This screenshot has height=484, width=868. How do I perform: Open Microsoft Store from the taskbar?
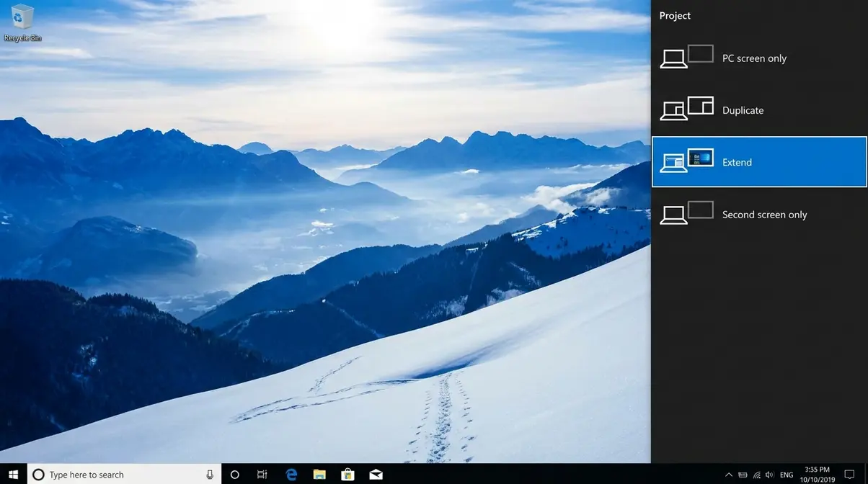(347, 475)
